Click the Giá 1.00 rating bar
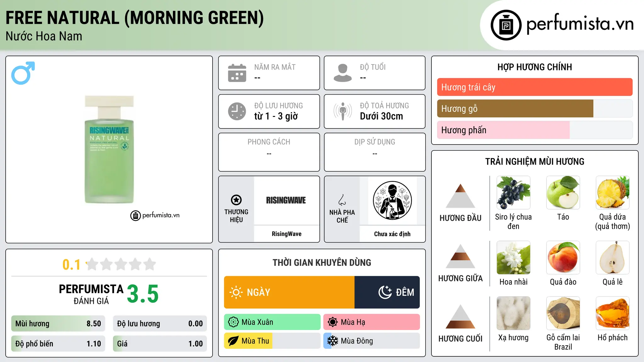644x362 pixels. tap(160, 343)
